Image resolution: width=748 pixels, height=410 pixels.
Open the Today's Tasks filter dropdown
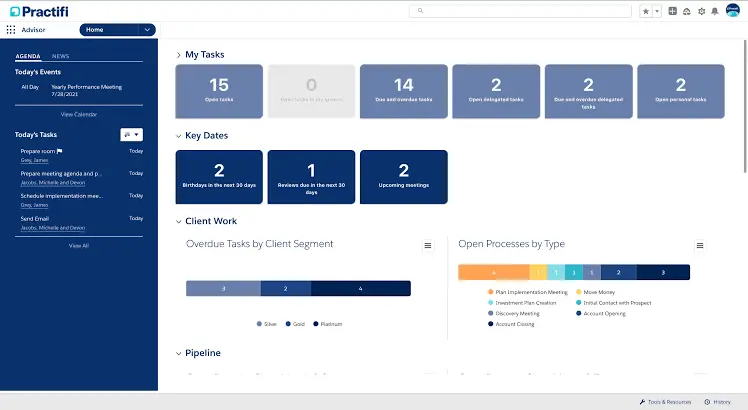click(x=131, y=135)
